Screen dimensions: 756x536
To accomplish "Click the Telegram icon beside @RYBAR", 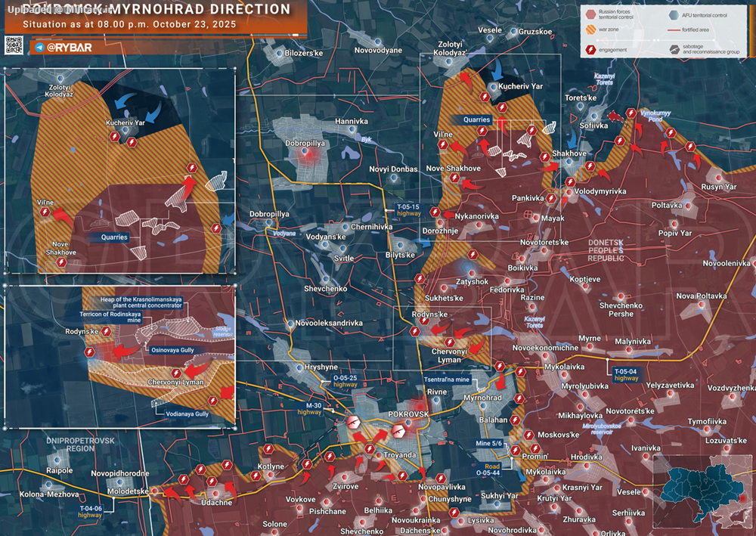I will click(39, 47).
